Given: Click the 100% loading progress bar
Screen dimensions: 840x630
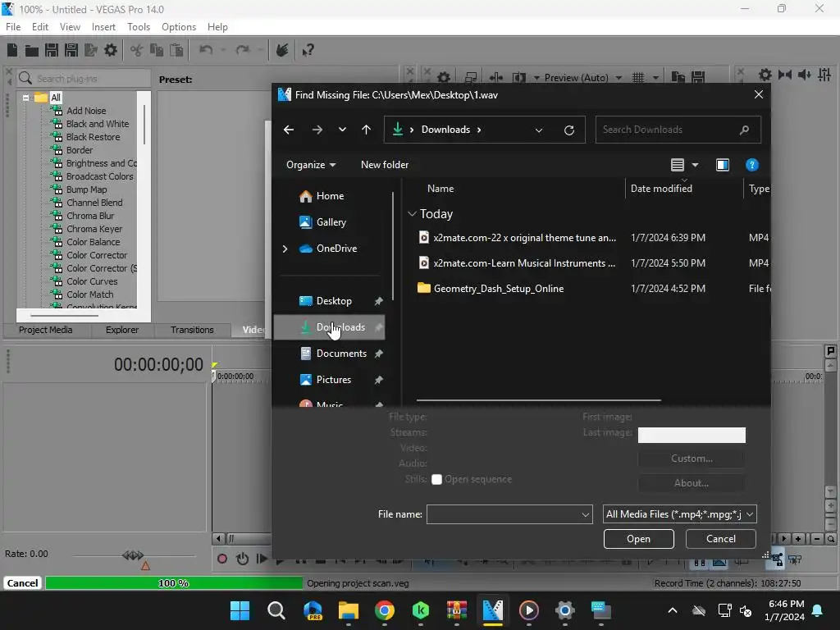Looking at the screenshot, I should [x=174, y=583].
